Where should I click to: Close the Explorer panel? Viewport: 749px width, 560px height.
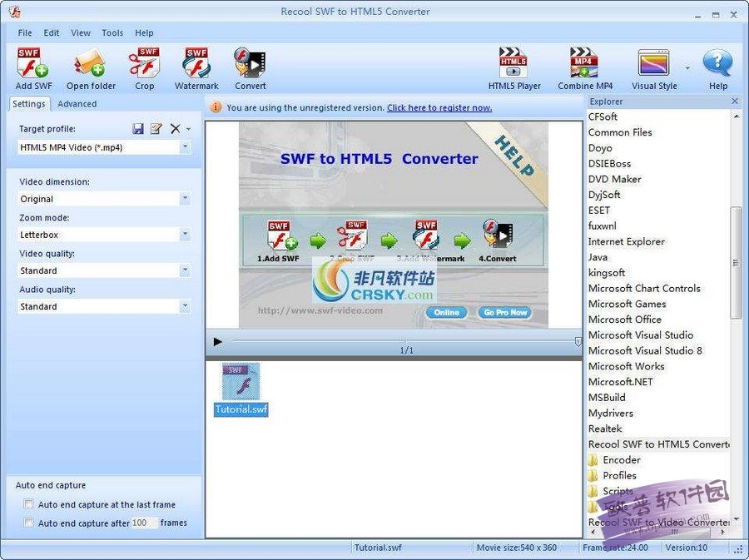coord(735,102)
